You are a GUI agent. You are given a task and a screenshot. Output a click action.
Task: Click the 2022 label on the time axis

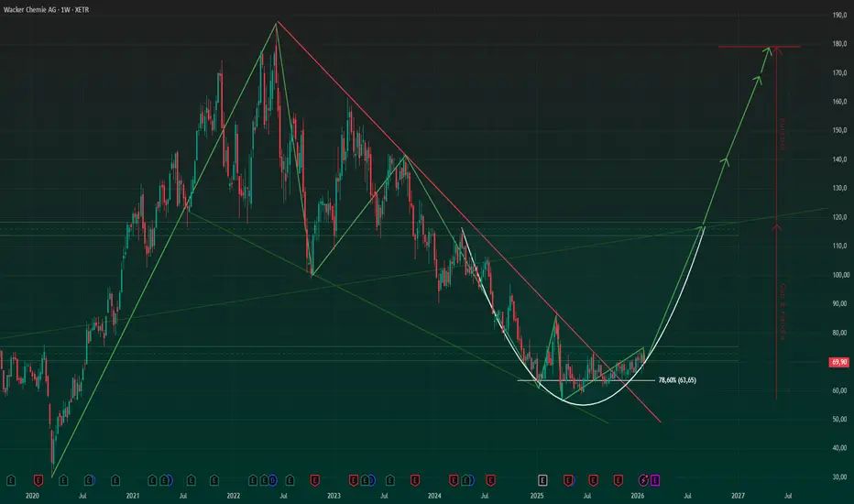click(233, 495)
